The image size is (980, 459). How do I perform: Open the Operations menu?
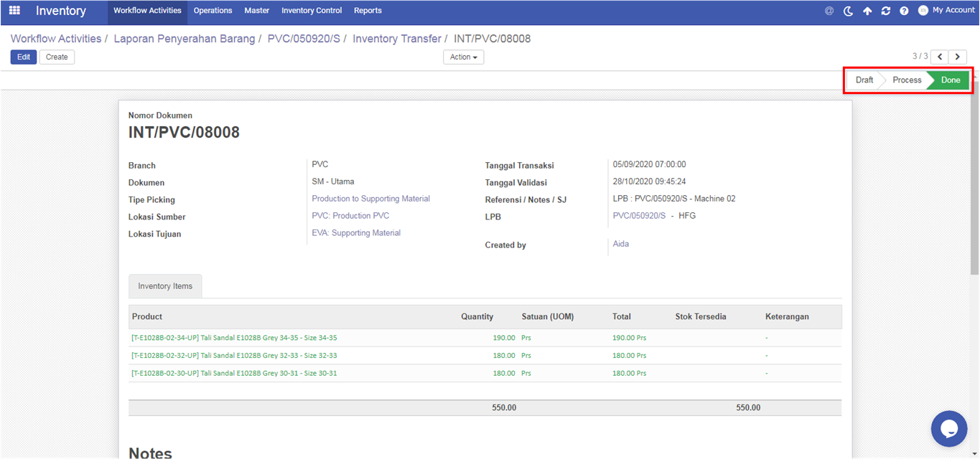[x=213, y=11]
